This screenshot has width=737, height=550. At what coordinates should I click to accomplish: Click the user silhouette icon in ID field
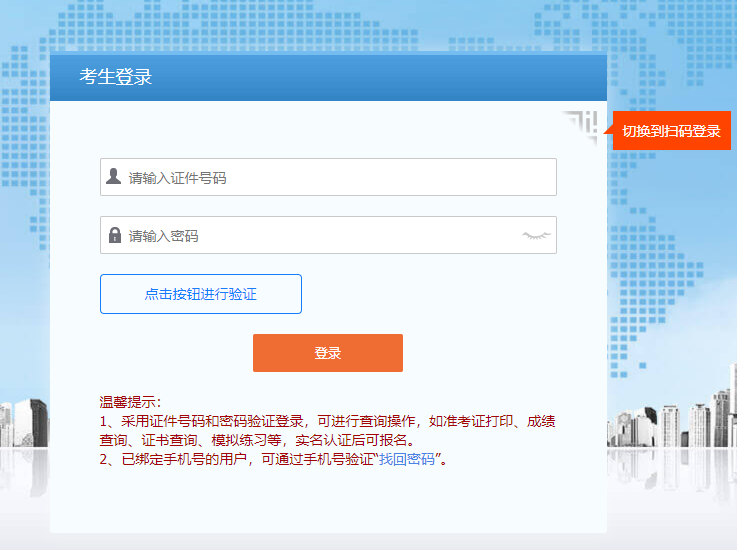point(114,177)
